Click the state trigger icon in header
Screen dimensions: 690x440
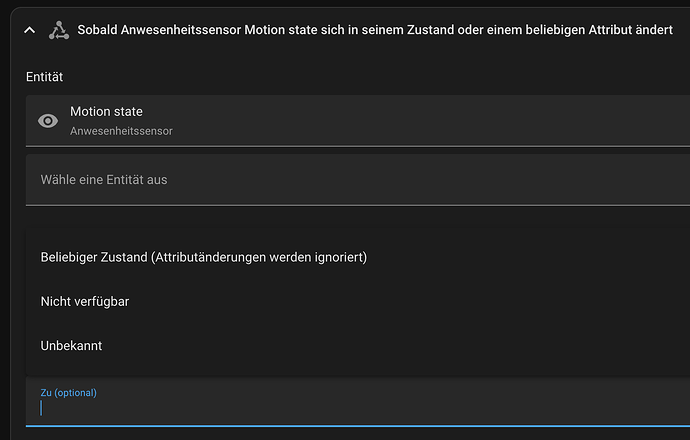coord(59,30)
